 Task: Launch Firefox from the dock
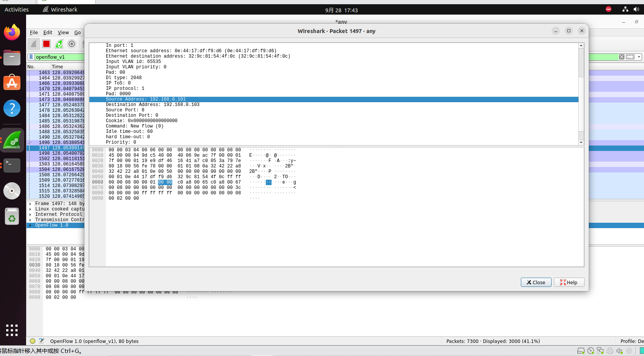point(12,32)
